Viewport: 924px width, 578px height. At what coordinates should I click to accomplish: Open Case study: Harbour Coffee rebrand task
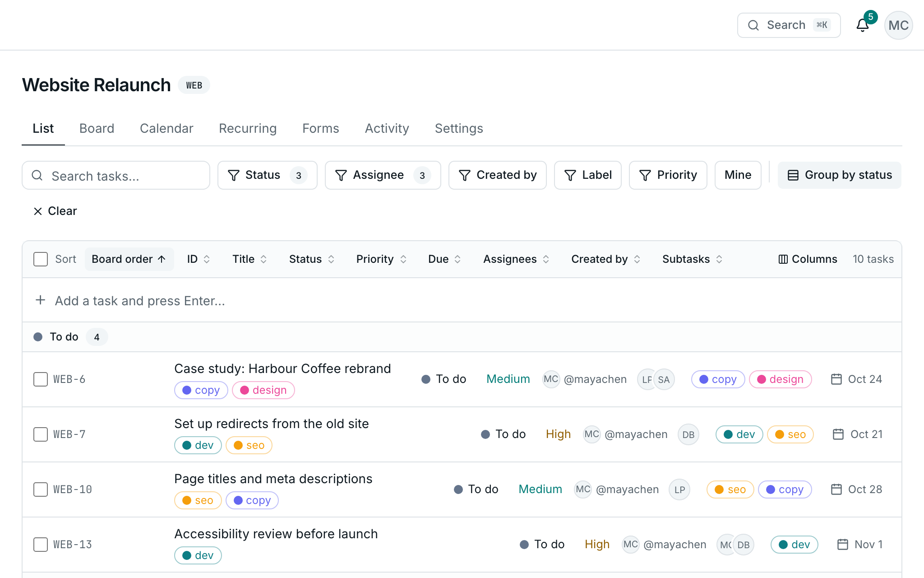[x=282, y=369]
